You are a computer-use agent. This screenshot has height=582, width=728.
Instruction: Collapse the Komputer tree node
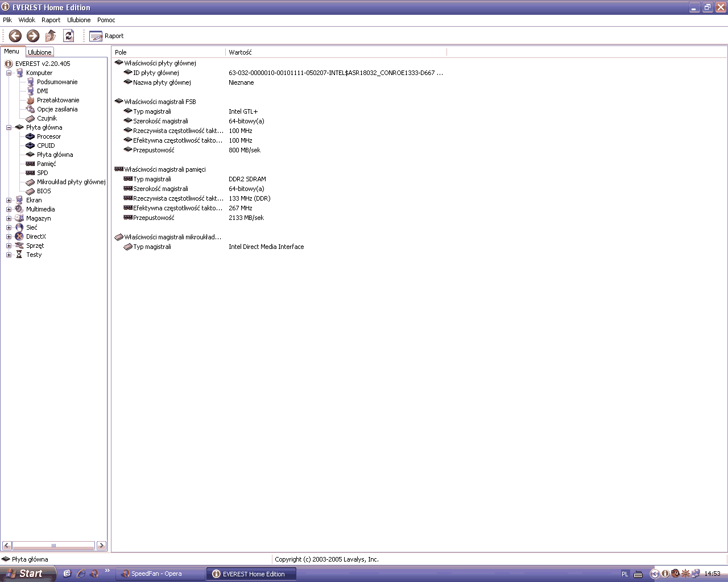click(9, 73)
